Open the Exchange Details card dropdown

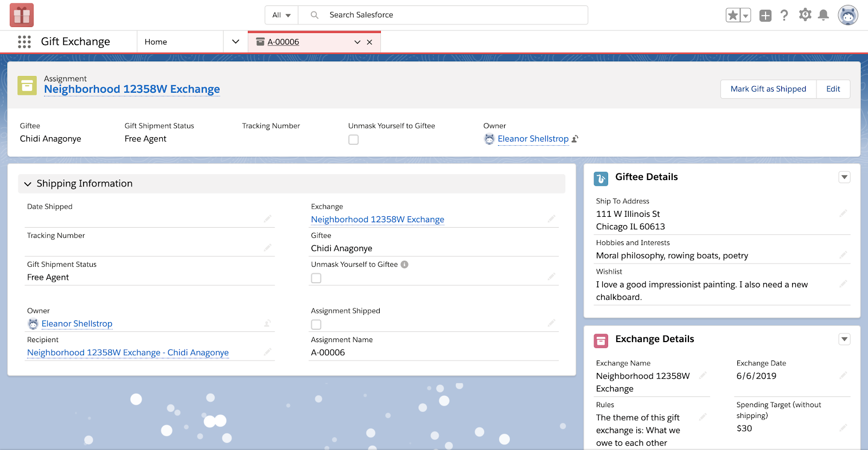tap(845, 339)
